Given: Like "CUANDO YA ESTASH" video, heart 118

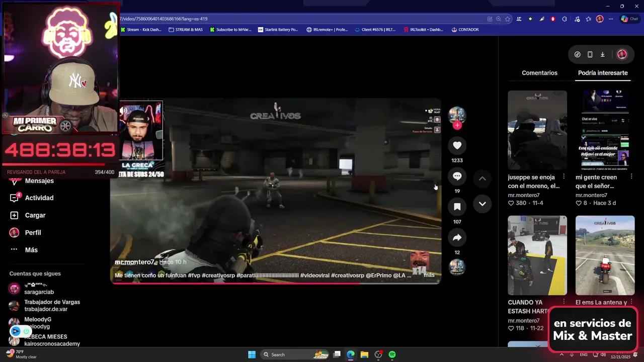Looking at the screenshot, I should (511, 328).
